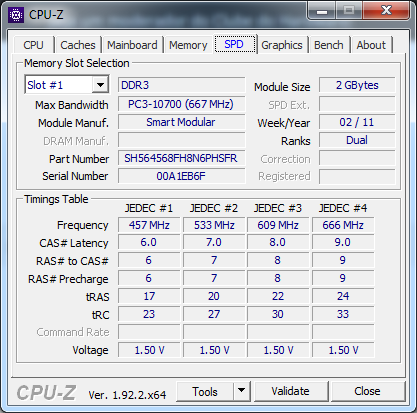Switch to the Memory tab
This screenshot has width=417, height=413.
click(x=188, y=45)
